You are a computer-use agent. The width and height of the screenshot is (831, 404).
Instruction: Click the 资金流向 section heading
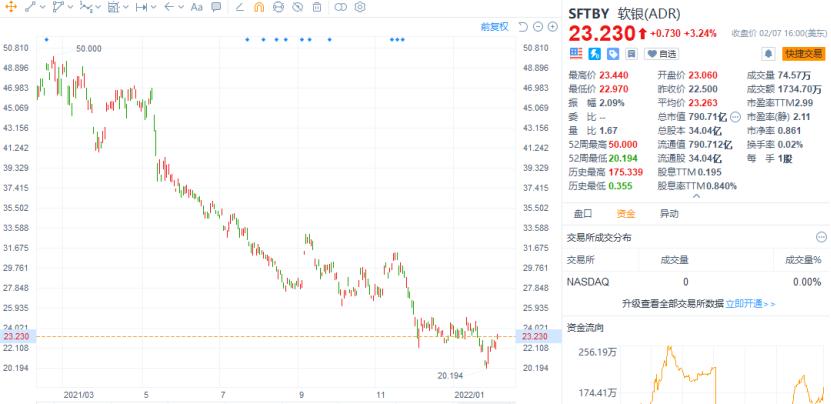(585, 328)
